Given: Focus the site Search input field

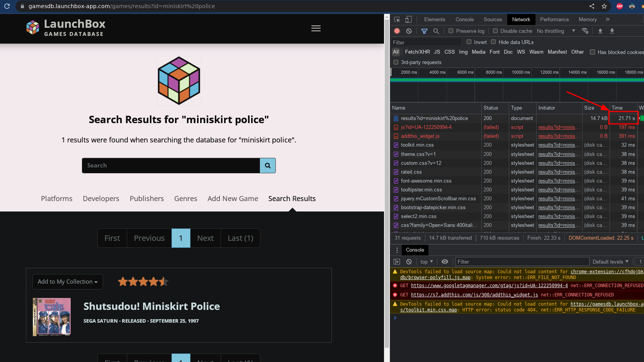Looking at the screenshot, I should pyautogui.click(x=171, y=166).
